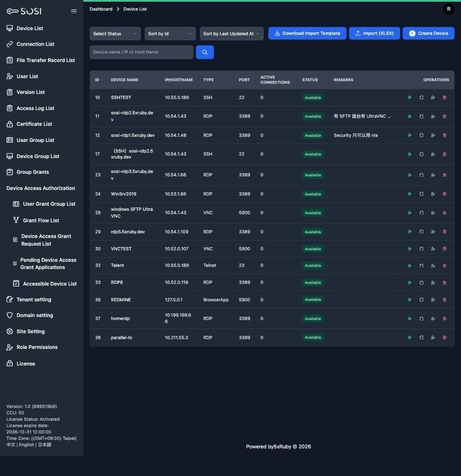461x476 pixels.
Task: Open the Select Status dropdown
Action: pyautogui.click(x=115, y=34)
